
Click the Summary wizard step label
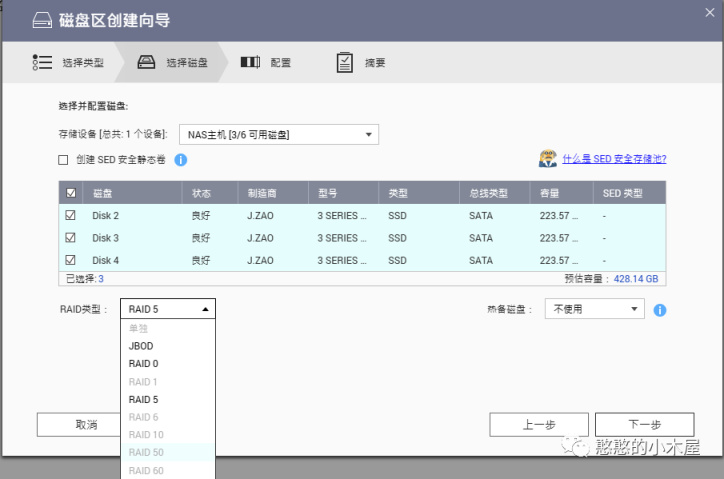click(375, 63)
